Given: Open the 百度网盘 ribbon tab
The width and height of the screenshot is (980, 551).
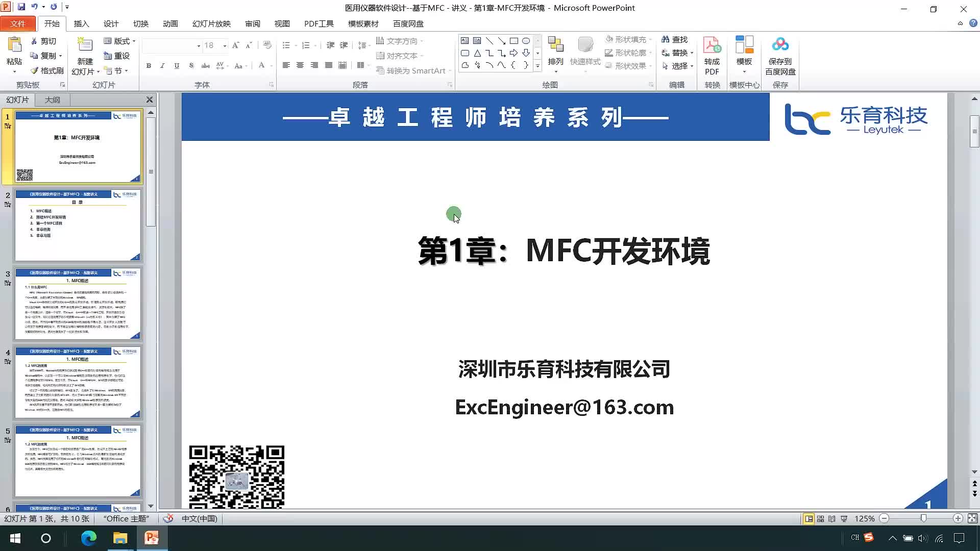Looking at the screenshot, I should pyautogui.click(x=408, y=23).
